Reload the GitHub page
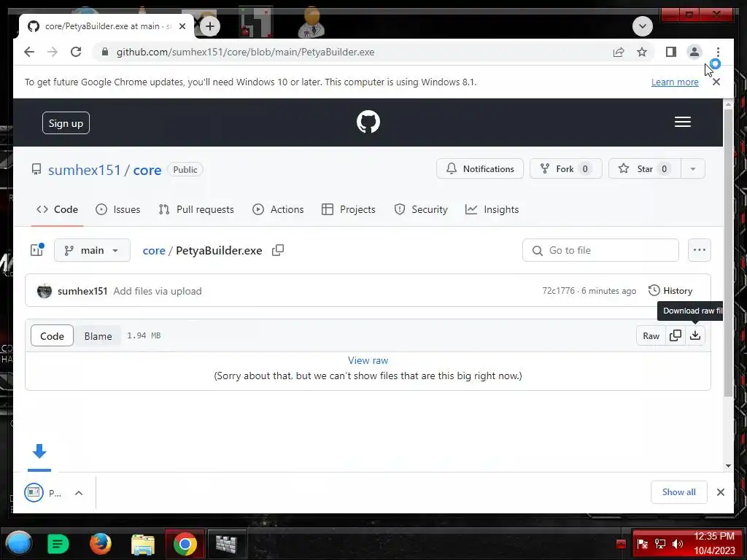747x560 pixels. 76,52
